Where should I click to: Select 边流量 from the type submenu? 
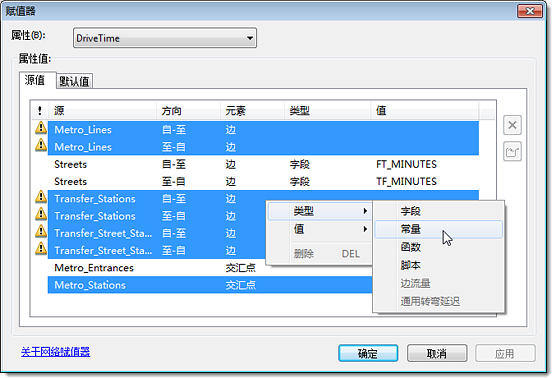[438, 283]
